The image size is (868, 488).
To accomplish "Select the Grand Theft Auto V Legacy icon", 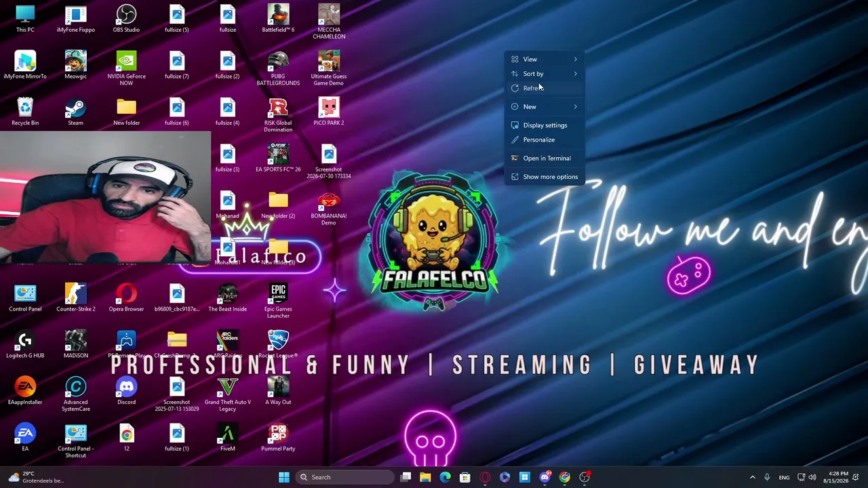I will [x=228, y=394].
